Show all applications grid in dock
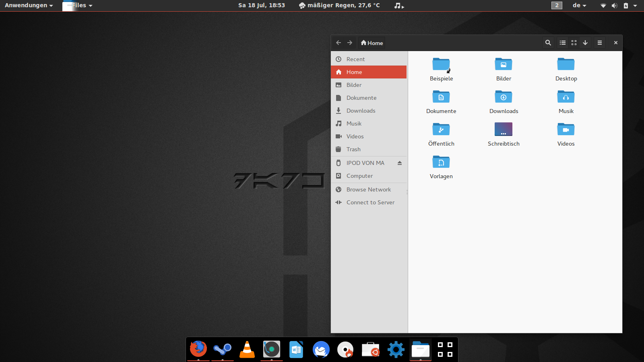 (445, 350)
